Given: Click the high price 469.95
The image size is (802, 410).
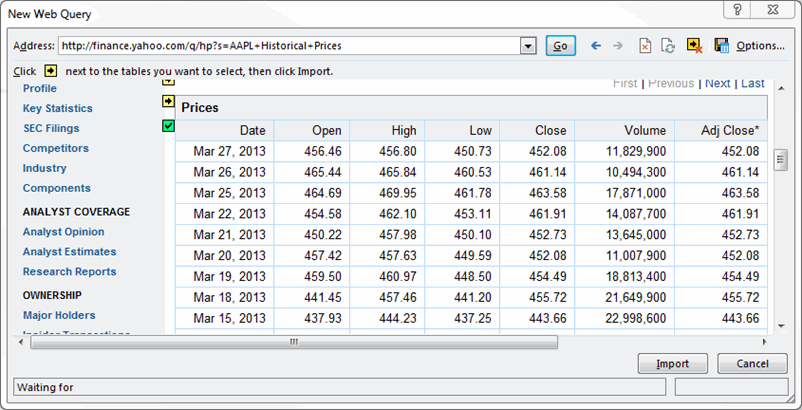Looking at the screenshot, I should pos(398,193).
